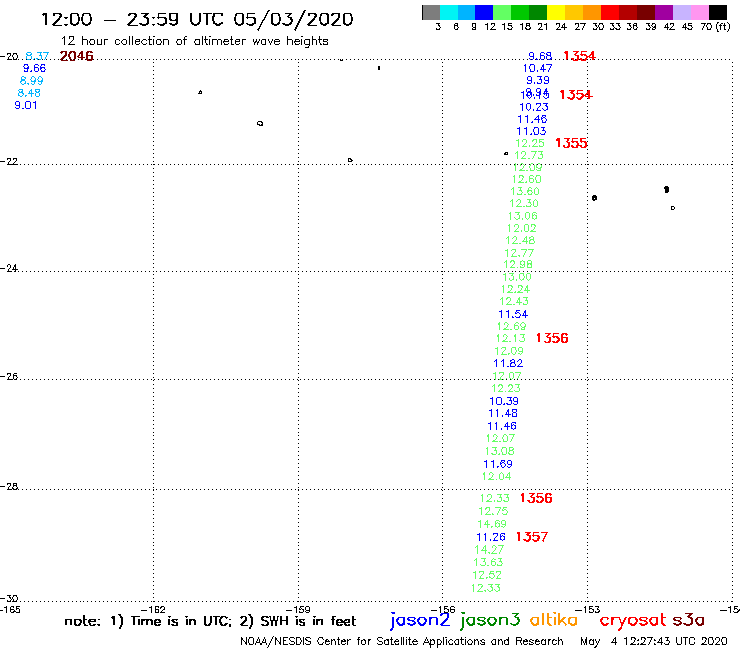Click the 'May 4 12:27:43 UTC 2020' timestamp
Image resolution: width=740 pixels, height=650 pixels.
coord(654,641)
